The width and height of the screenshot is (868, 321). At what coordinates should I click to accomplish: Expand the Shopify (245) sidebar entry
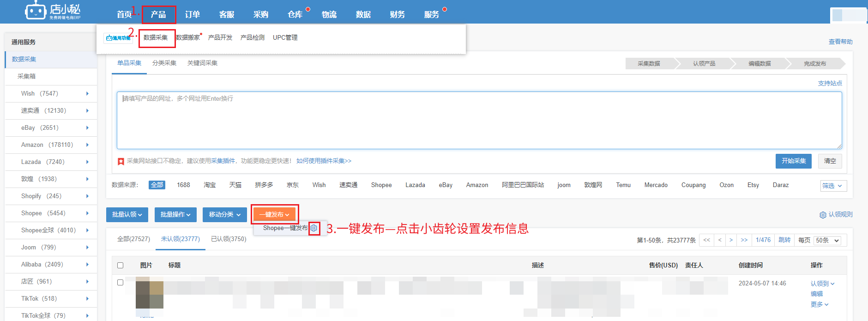coord(87,196)
